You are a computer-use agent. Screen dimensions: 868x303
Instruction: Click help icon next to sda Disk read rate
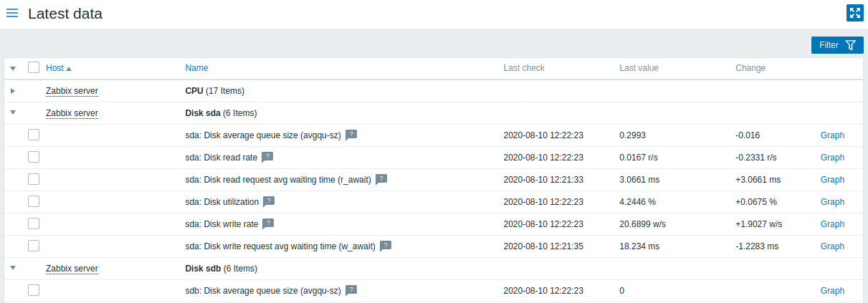[267, 157]
